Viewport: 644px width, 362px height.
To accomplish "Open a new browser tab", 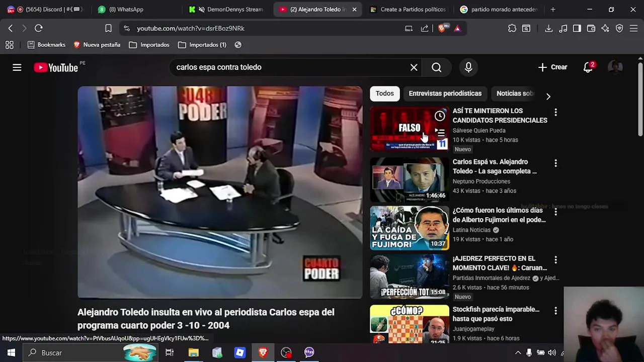I will point(553,10).
